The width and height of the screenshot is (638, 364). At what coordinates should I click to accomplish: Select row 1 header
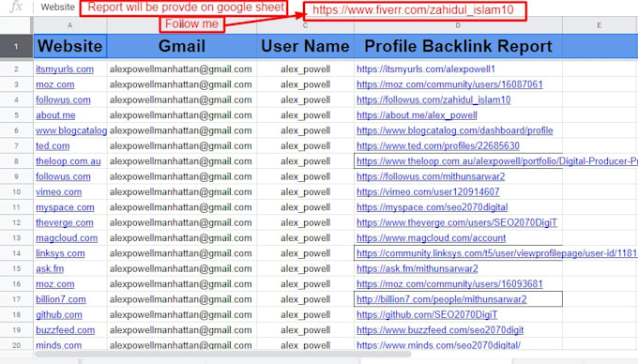click(x=16, y=46)
